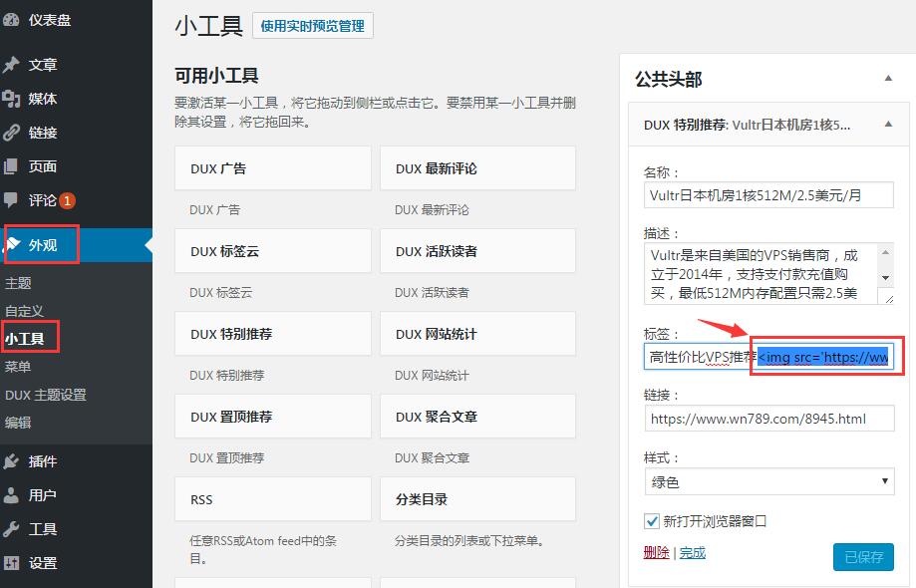This screenshot has width=916, height=588.
Task: Click the wrench icon beside 工具
Action: 11,529
